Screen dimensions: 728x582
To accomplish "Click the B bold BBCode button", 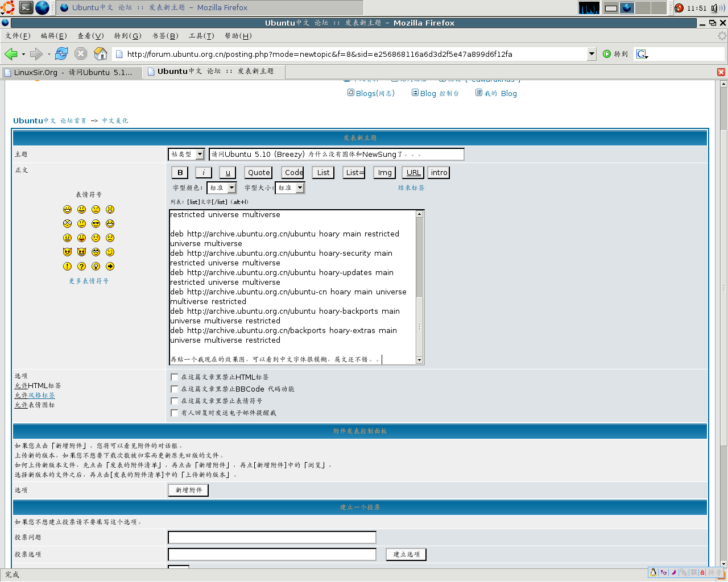I will [180, 173].
